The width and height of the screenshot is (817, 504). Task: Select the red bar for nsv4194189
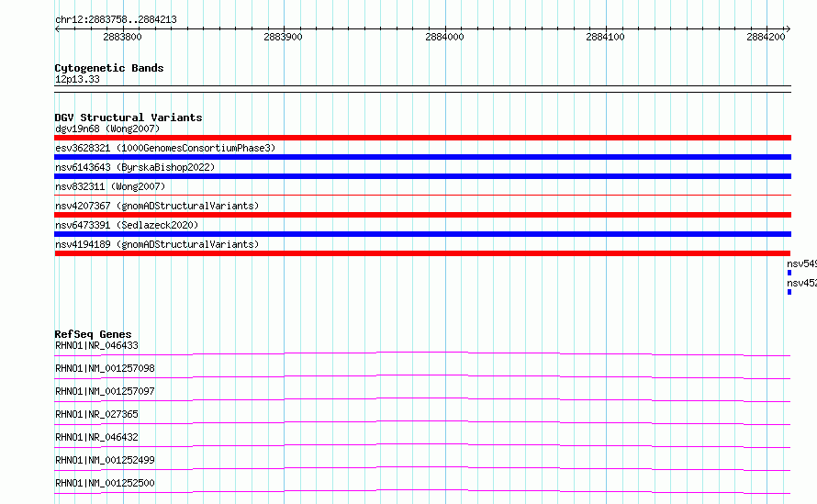tap(422, 253)
